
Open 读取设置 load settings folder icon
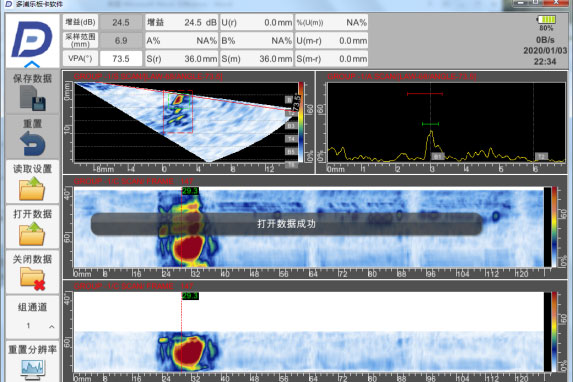[32, 188]
